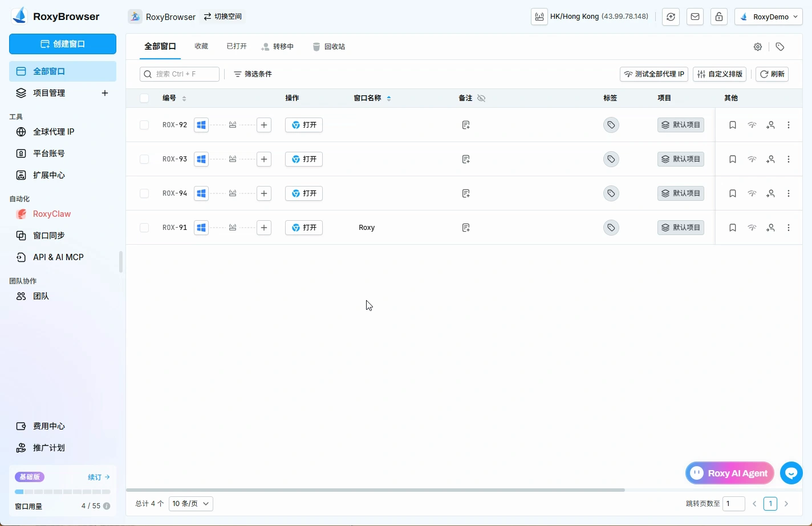Open the more options menu for ROX-94
The height and width of the screenshot is (526, 812).
point(789,193)
